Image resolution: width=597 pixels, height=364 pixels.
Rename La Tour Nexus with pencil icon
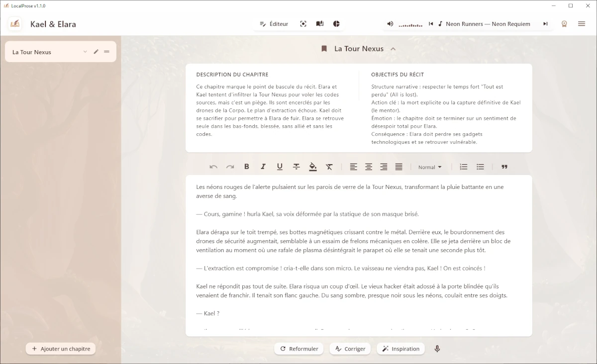(96, 52)
